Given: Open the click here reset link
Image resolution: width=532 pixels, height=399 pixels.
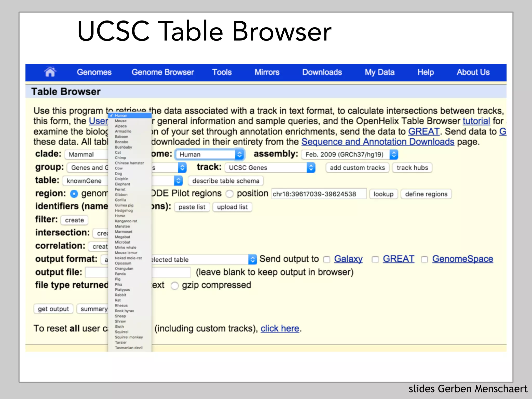Looking at the screenshot, I should pyautogui.click(x=280, y=329).
